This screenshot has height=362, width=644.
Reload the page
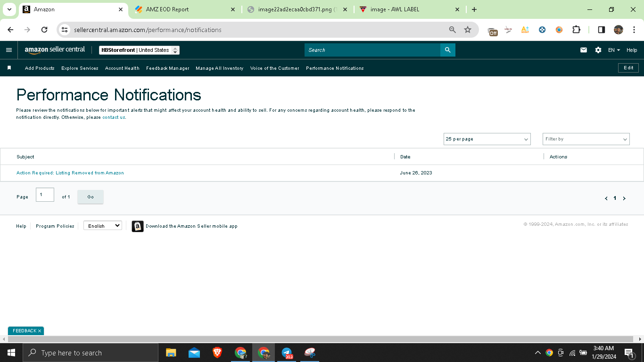coord(44,30)
